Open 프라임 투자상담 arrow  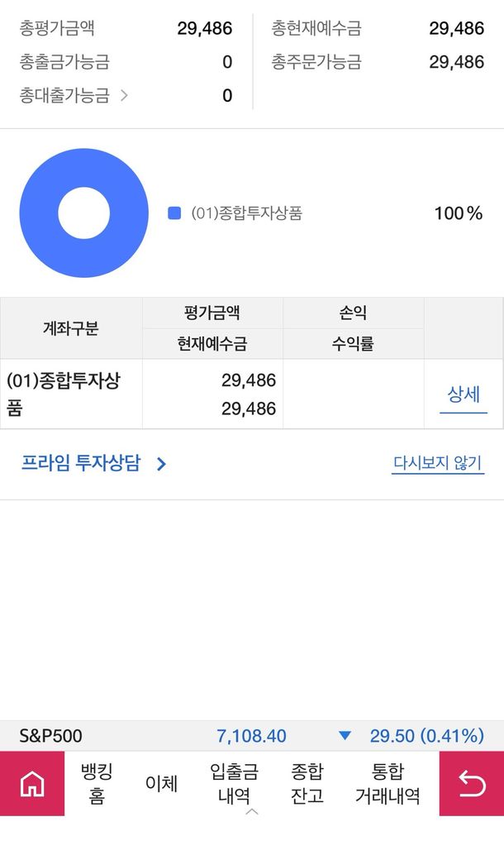coord(162,464)
